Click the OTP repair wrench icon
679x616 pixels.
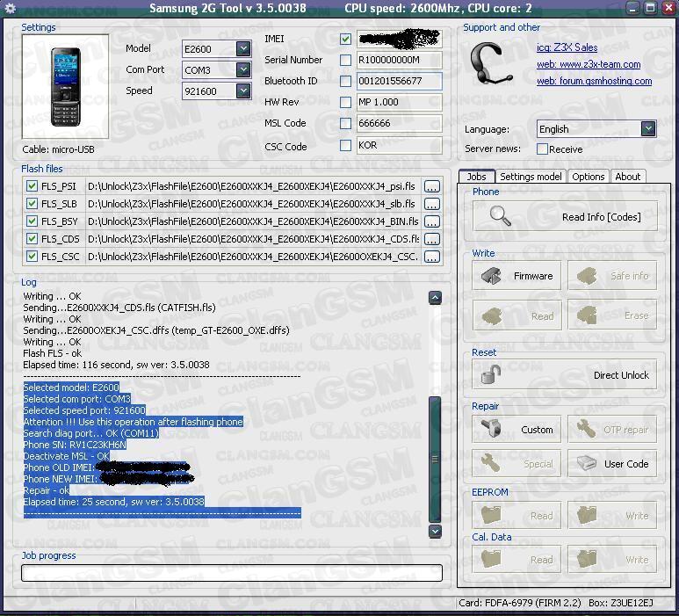coord(587,429)
